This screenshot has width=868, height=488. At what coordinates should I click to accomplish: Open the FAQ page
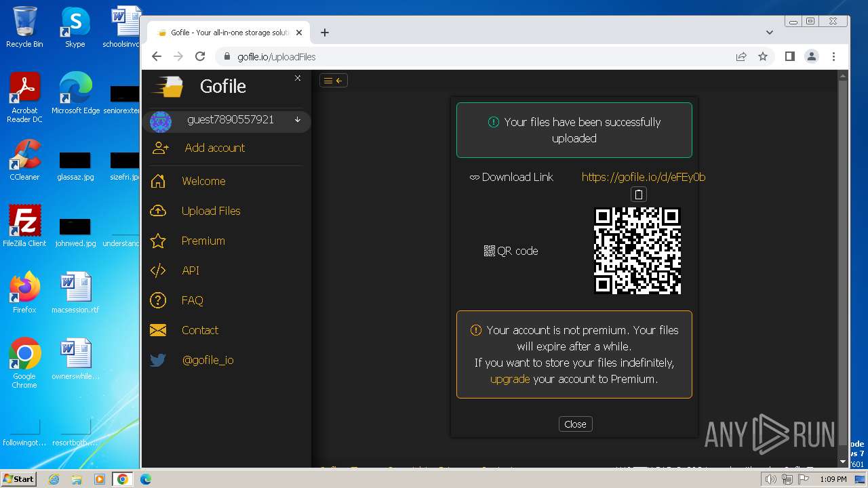tap(192, 300)
